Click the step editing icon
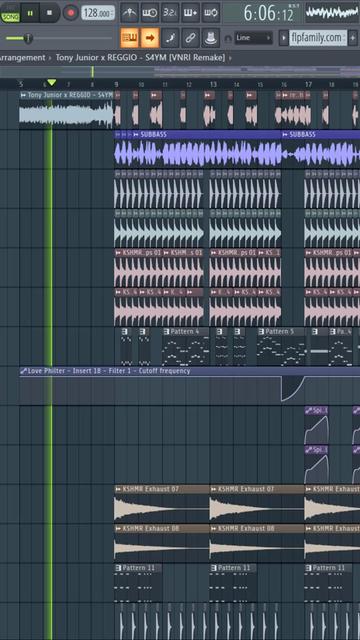The image size is (360, 640). 170,38
